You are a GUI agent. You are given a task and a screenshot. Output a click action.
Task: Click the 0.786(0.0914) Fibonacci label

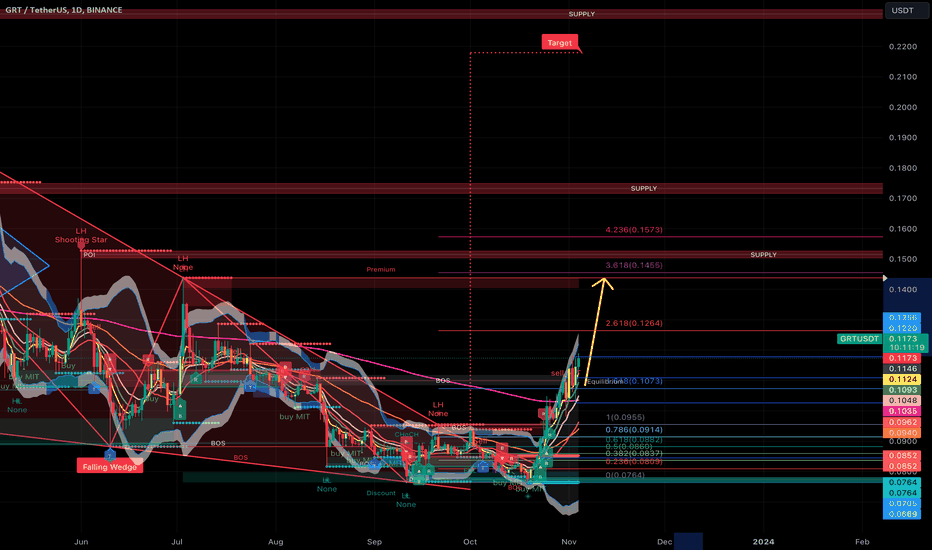click(x=634, y=430)
